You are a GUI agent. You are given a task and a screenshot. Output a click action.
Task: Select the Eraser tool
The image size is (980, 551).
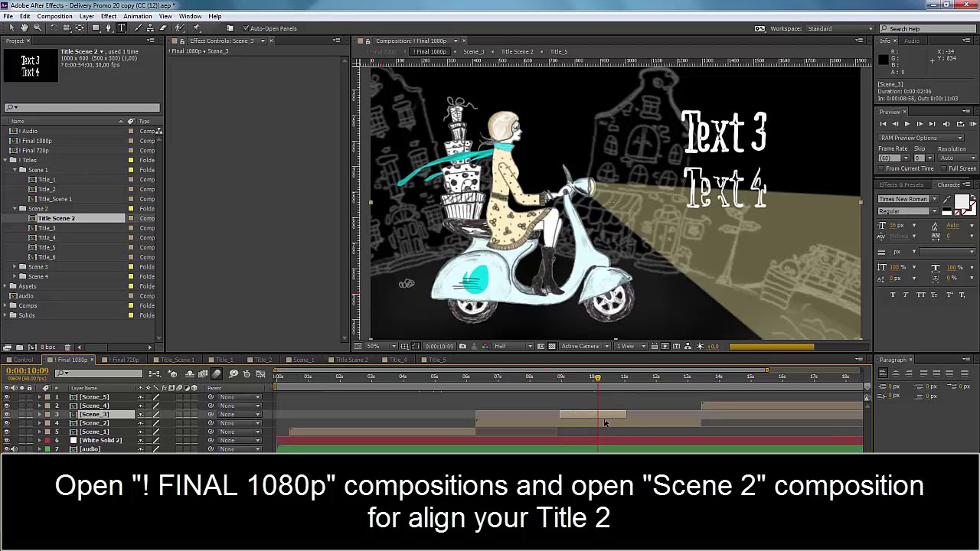[163, 28]
